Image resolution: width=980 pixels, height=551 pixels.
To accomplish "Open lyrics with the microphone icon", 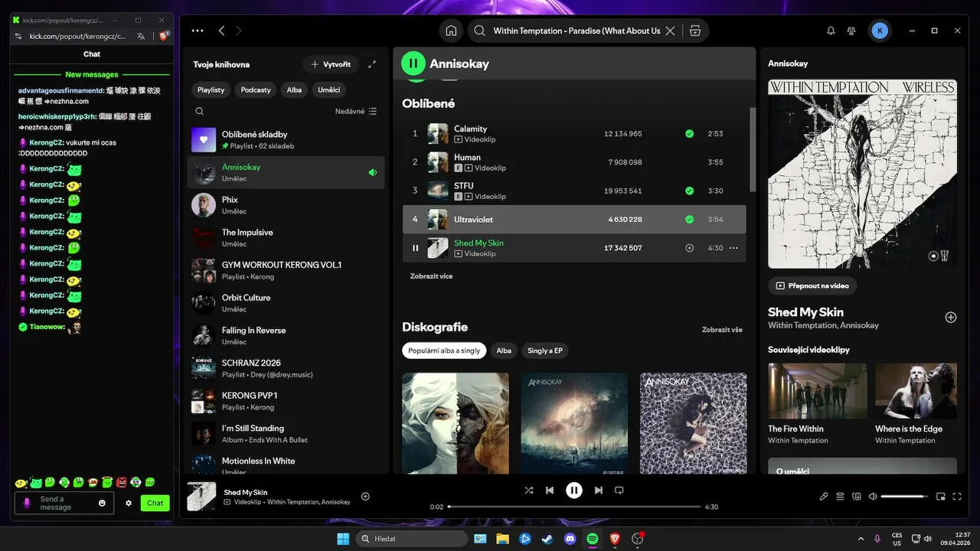I will [824, 496].
